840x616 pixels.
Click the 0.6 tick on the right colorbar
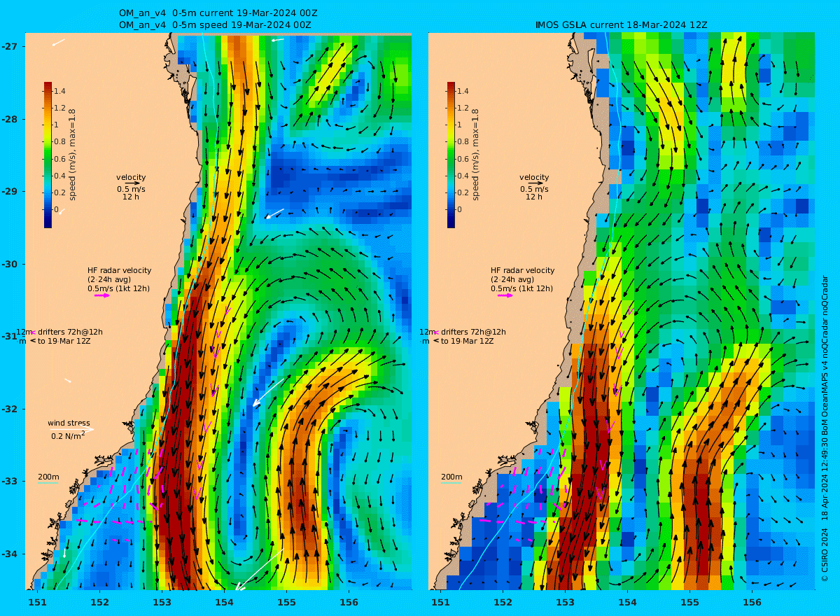click(463, 159)
